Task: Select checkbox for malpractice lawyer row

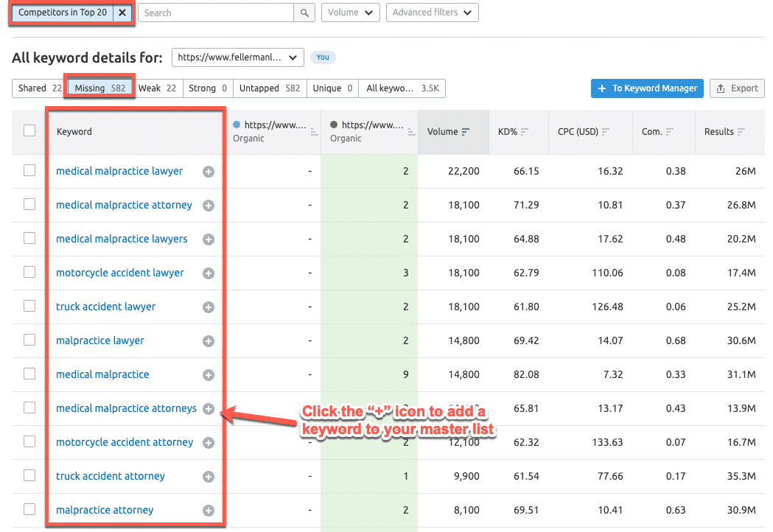Action: point(29,340)
